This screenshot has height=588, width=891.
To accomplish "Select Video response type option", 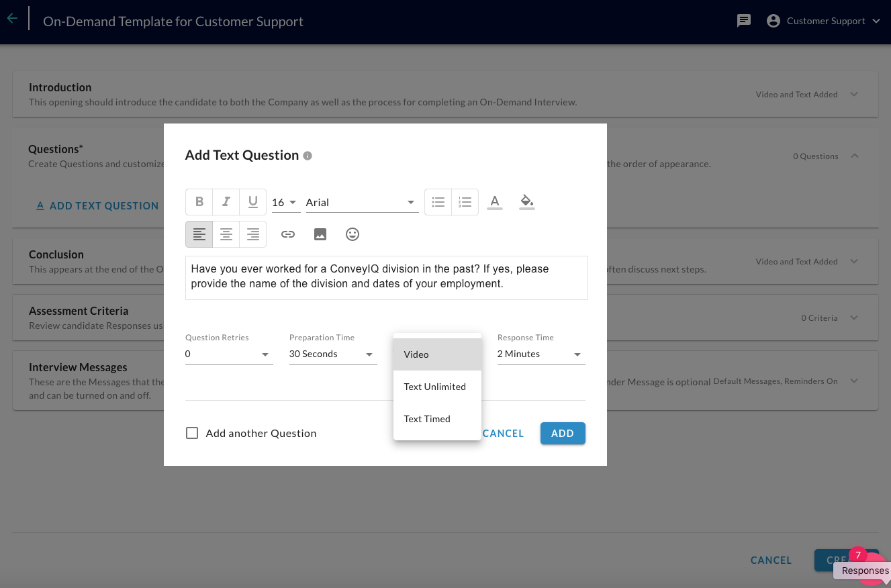I will pos(437,354).
